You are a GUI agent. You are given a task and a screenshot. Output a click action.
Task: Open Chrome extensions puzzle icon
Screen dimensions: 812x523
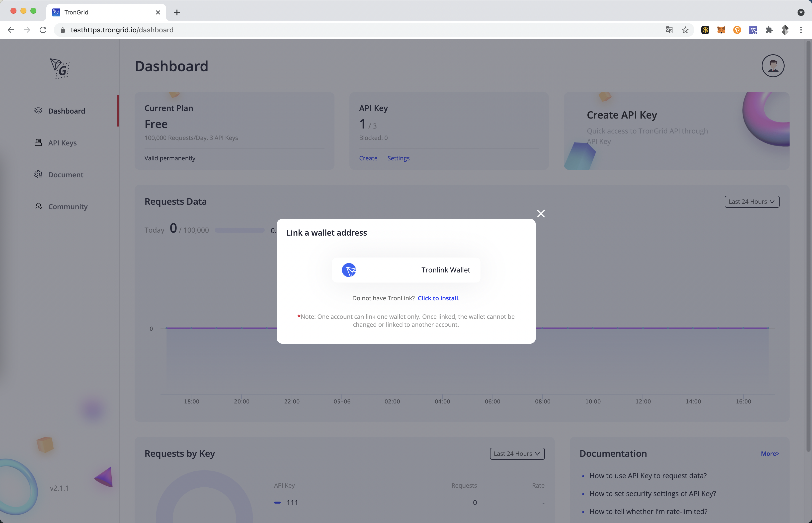[769, 30]
